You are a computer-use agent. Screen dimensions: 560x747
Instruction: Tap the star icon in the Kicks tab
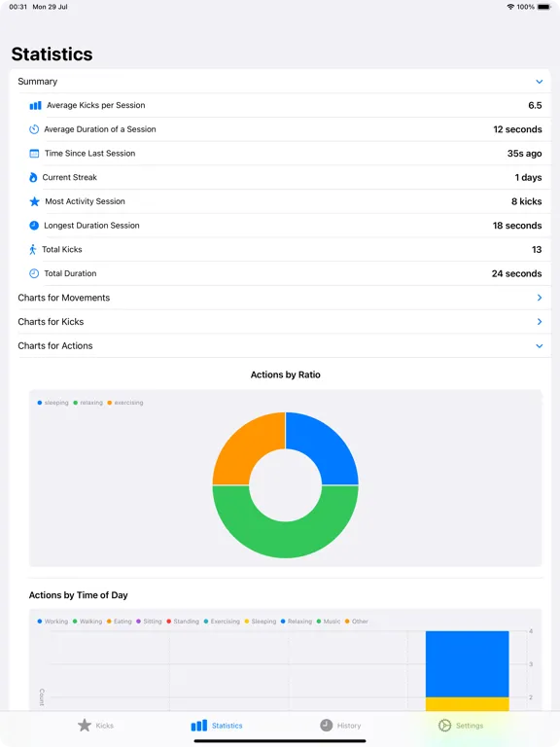(85, 725)
